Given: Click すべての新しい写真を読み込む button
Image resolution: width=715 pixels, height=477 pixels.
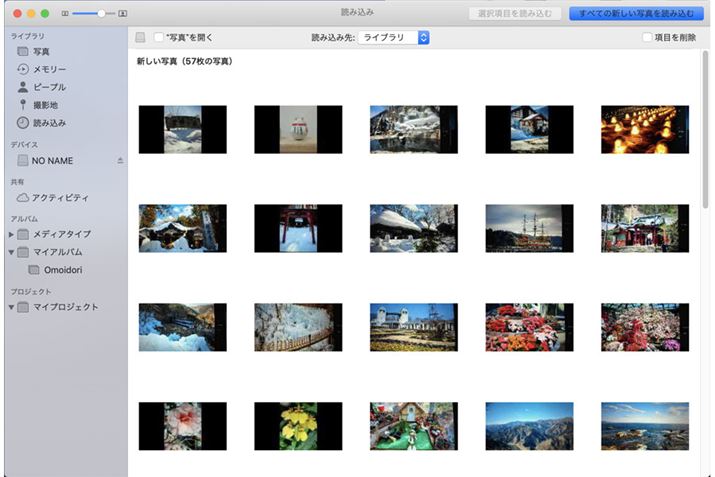Looking at the screenshot, I should tap(636, 14).
